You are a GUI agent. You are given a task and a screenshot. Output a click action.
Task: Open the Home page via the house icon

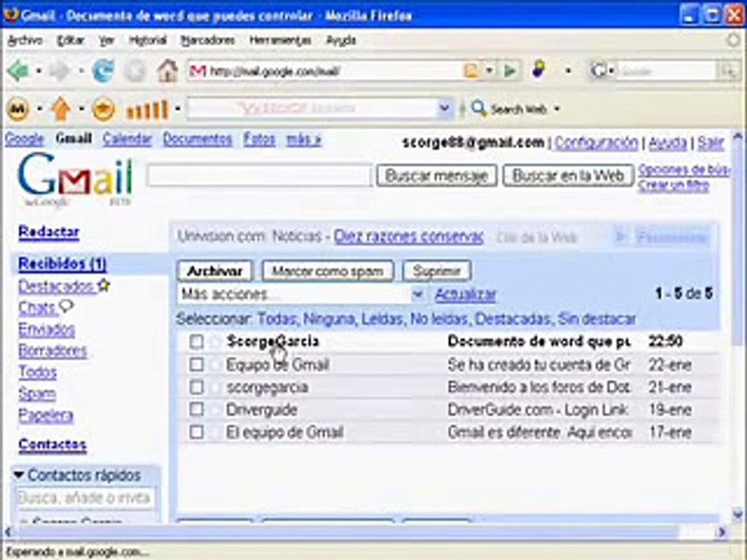[x=167, y=71]
